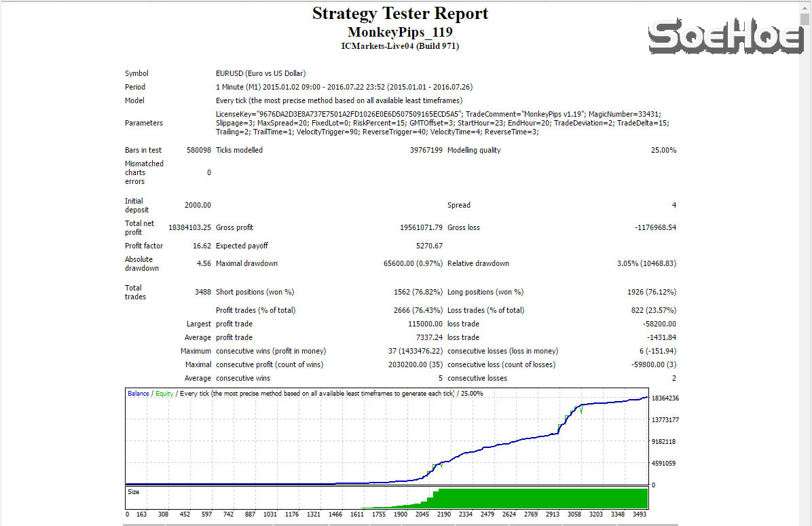Click the Strategy Tester Report title
The image size is (812, 526).
click(401, 13)
